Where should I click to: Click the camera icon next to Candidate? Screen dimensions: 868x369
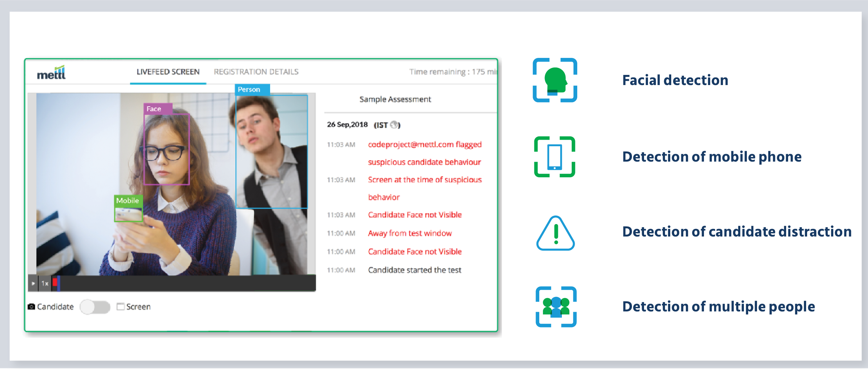tap(31, 307)
